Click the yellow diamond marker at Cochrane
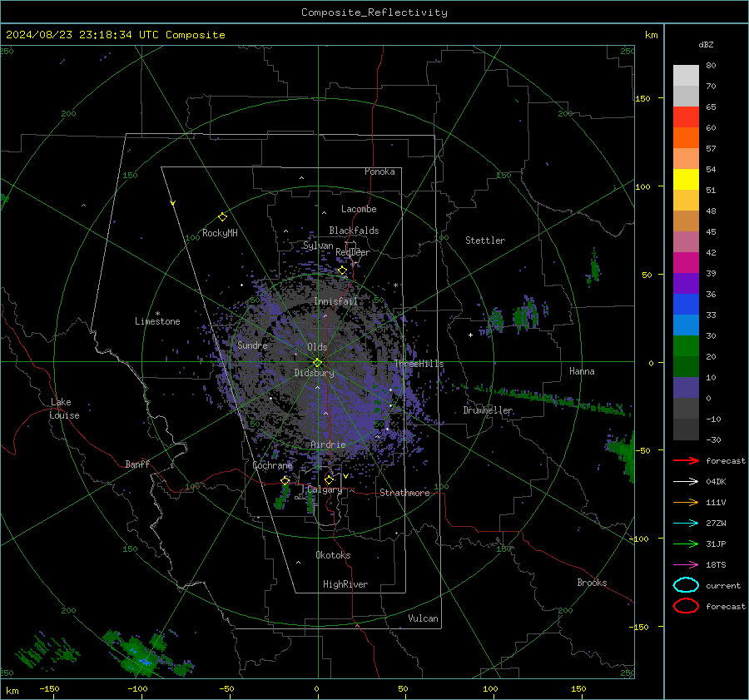The image size is (749, 700). 285,480
